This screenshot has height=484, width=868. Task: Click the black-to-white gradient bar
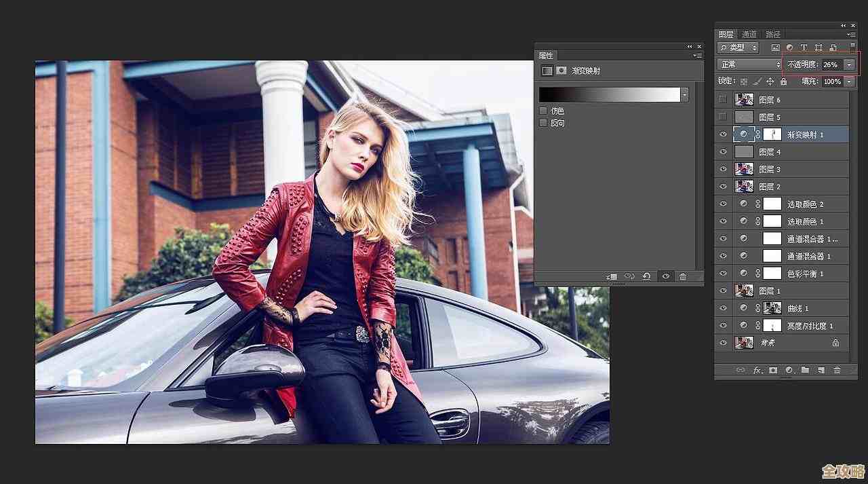609,94
